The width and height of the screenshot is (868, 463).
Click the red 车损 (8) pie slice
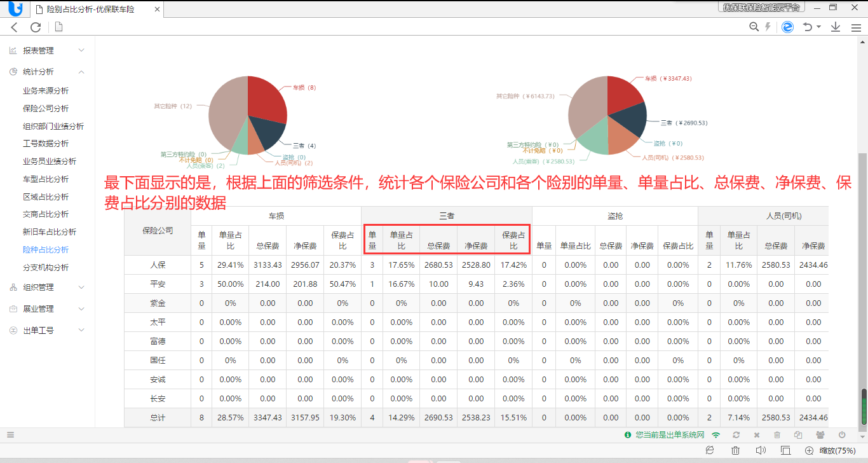(x=266, y=100)
